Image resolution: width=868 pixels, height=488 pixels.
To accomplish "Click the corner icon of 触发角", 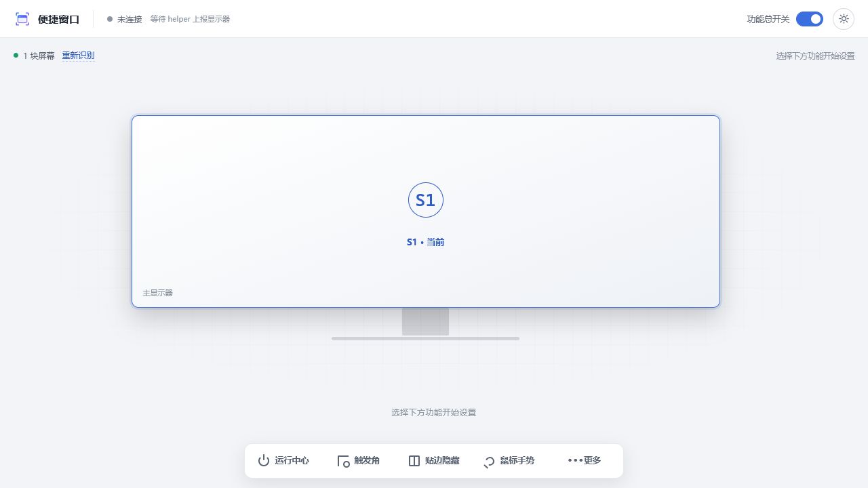I will click(344, 462).
